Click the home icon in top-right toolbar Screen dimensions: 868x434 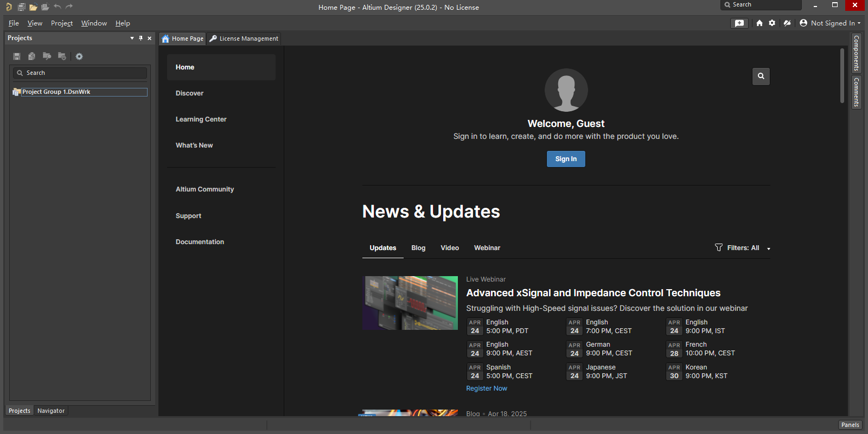[759, 23]
